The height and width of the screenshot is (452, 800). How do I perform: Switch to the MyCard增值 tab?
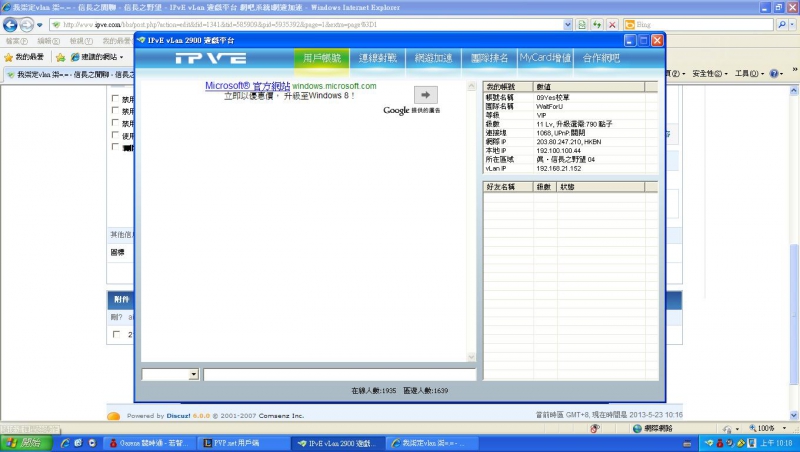coord(545,58)
